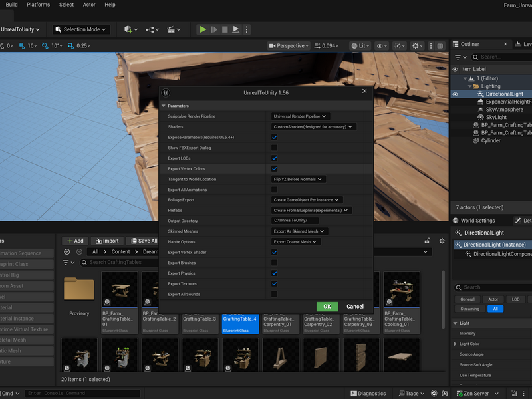Viewport: 532px width, 399px height.
Task: Toggle the Item Label column visibility eye header
Action: point(455,69)
